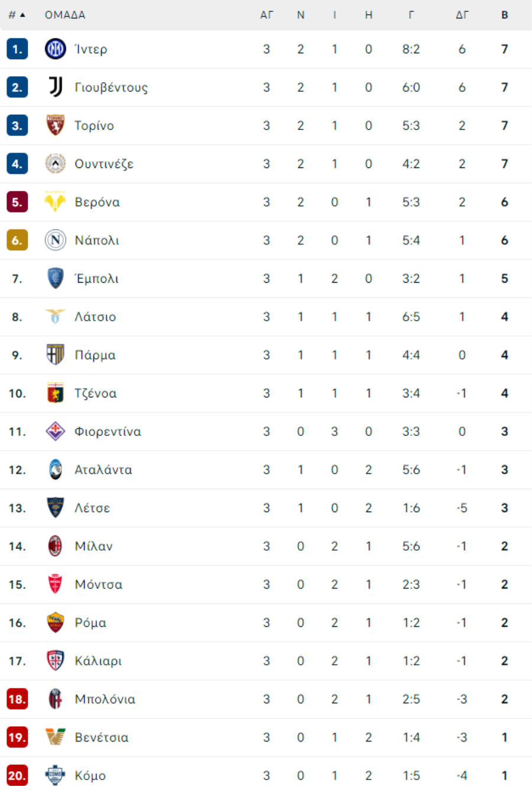Select the Udinese badge icon
Image resolution: width=532 pixels, height=786 pixels.
[56, 164]
